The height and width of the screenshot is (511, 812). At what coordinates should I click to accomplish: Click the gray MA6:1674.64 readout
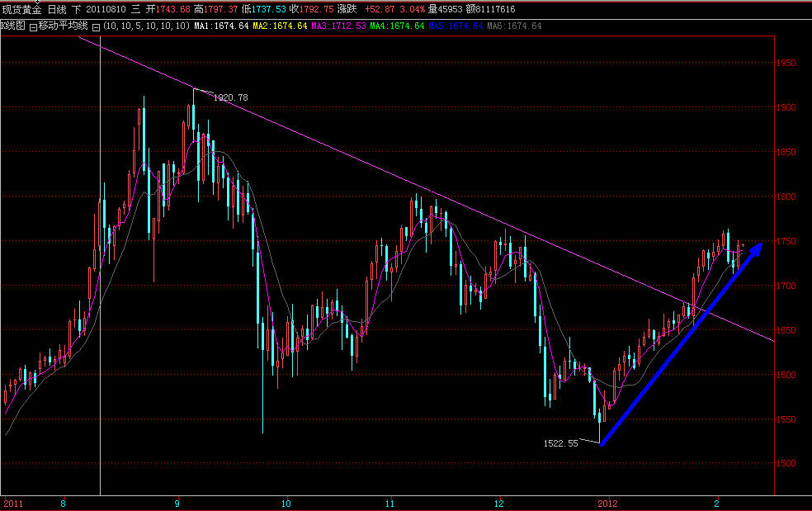514,26
